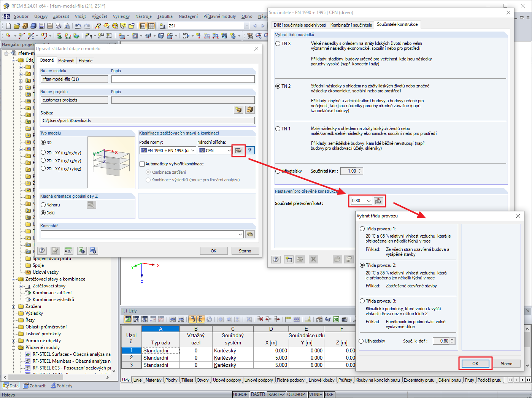
Task: Choose consequence class TN 1
Action: pyautogui.click(x=278, y=129)
